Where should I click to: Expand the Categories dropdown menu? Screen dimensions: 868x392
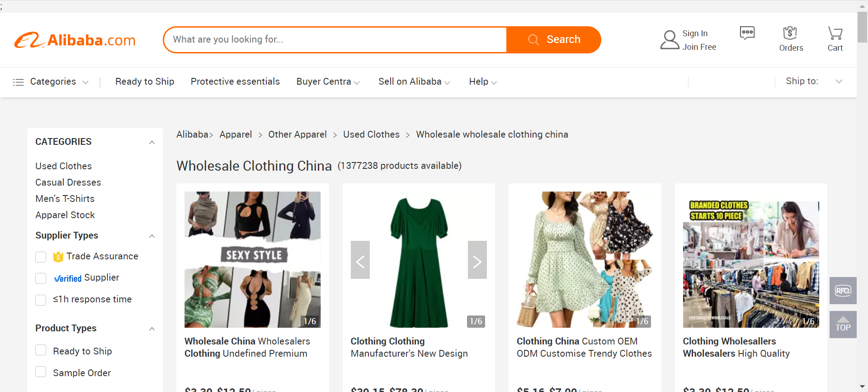pyautogui.click(x=51, y=82)
